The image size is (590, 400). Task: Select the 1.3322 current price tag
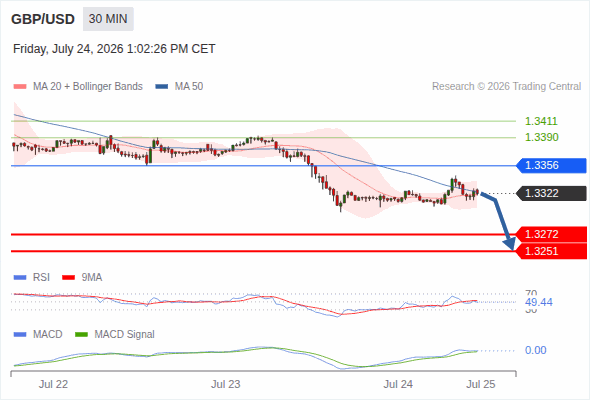[x=551, y=193]
